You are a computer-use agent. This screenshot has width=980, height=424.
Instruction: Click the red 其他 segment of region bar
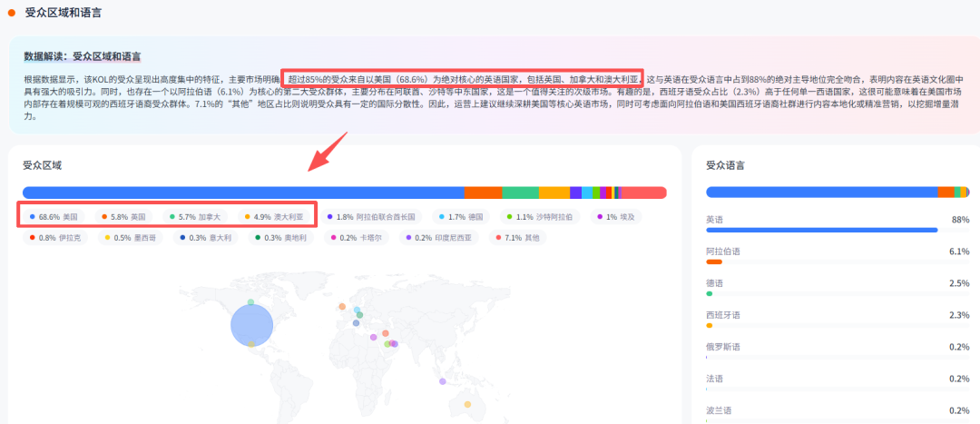click(x=643, y=192)
